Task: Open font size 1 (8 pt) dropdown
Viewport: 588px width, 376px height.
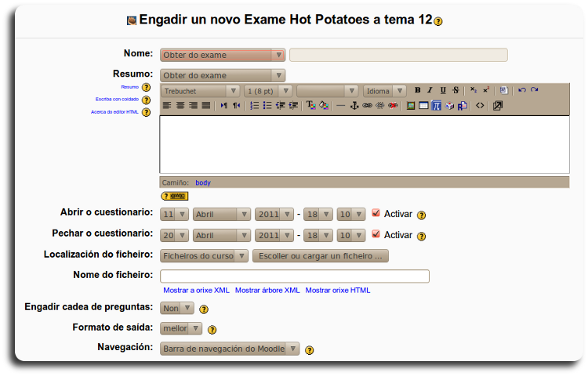Action: pyautogui.click(x=268, y=91)
